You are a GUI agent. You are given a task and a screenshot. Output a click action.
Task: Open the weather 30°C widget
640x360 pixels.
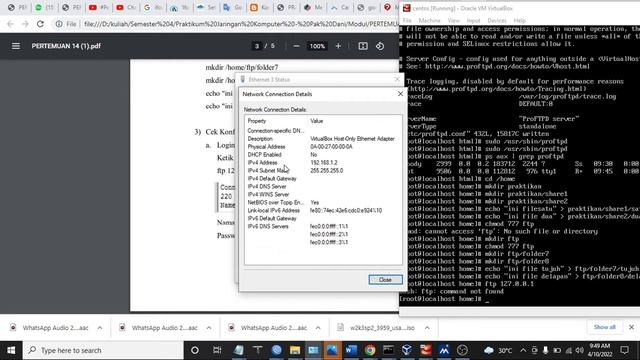coord(498,350)
